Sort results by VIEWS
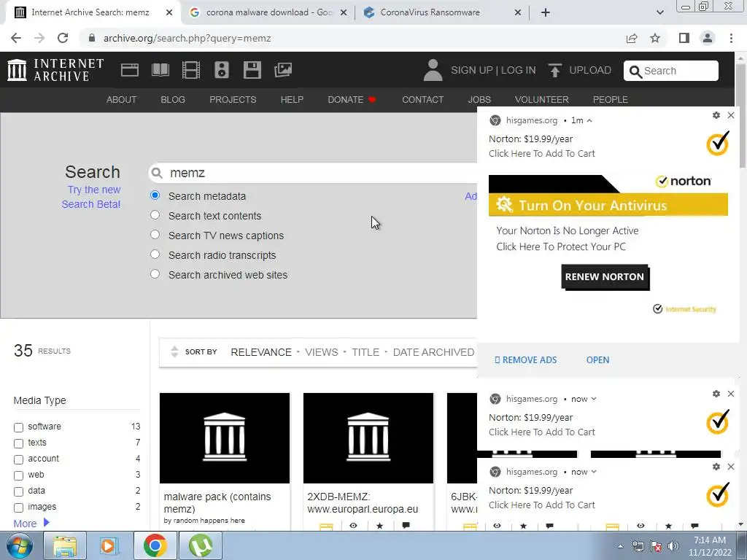 point(322,352)
